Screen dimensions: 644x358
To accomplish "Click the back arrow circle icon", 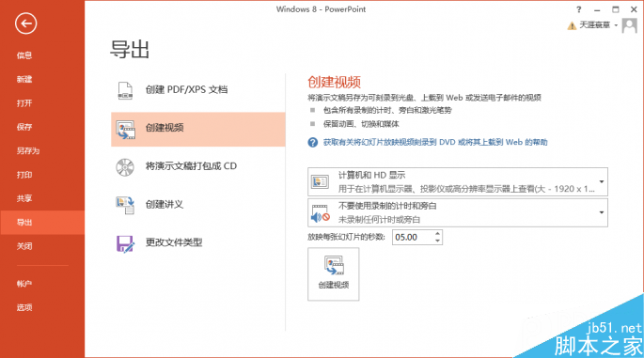I will [x=26, y=23].
